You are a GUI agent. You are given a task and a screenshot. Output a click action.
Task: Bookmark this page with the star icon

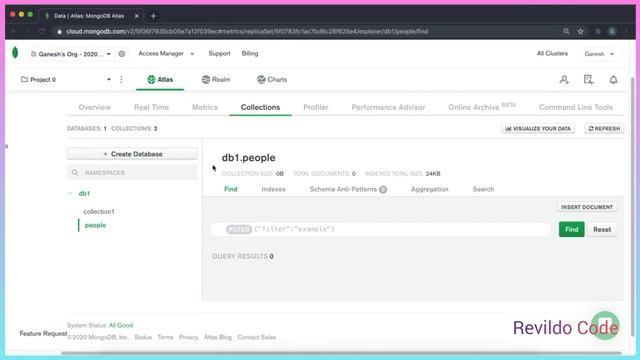[x=580, y=31]
